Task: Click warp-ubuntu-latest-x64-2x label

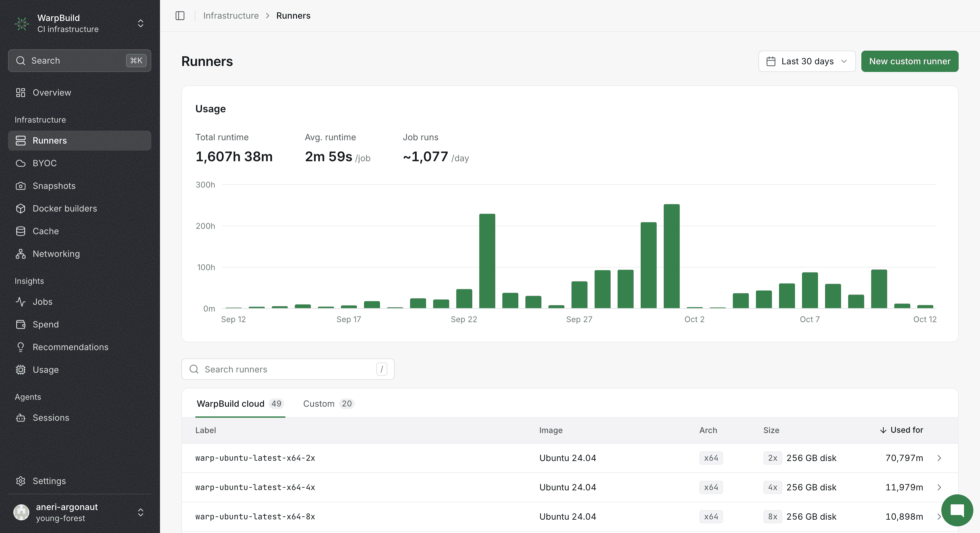Action: (x=255, y=458)
